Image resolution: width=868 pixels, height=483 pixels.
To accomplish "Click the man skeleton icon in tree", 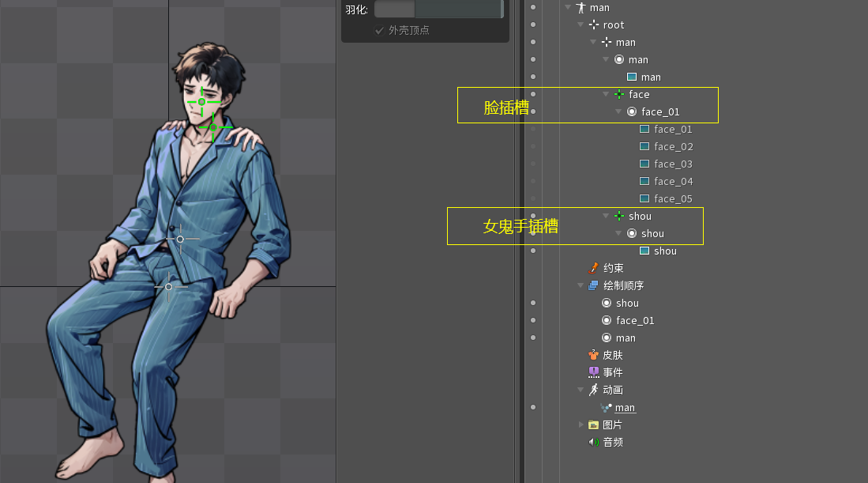I will [581, 8].
